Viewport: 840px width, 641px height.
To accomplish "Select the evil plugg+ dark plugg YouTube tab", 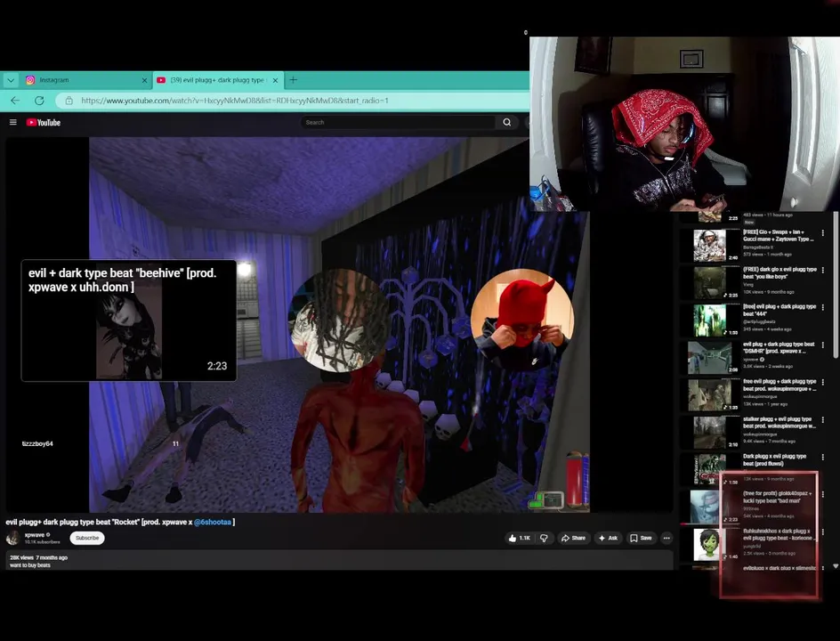I will [218, 80].
